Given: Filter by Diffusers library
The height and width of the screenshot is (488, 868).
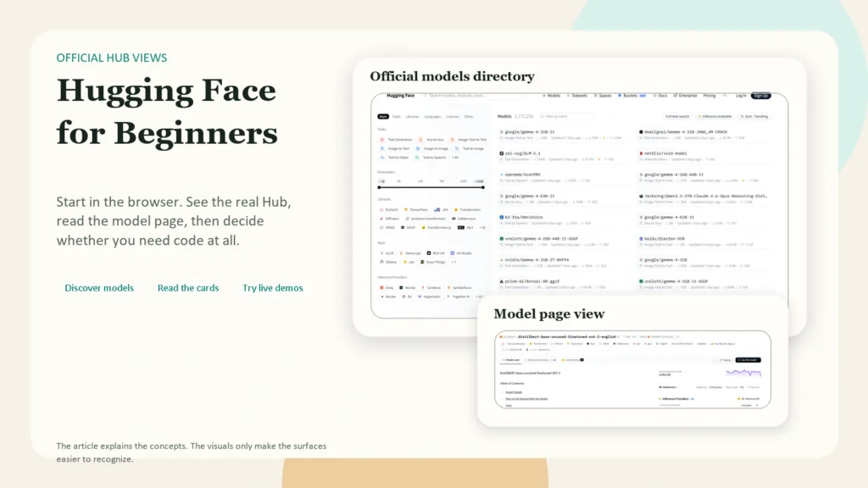Looking at the screenshot, I should 390,219.
